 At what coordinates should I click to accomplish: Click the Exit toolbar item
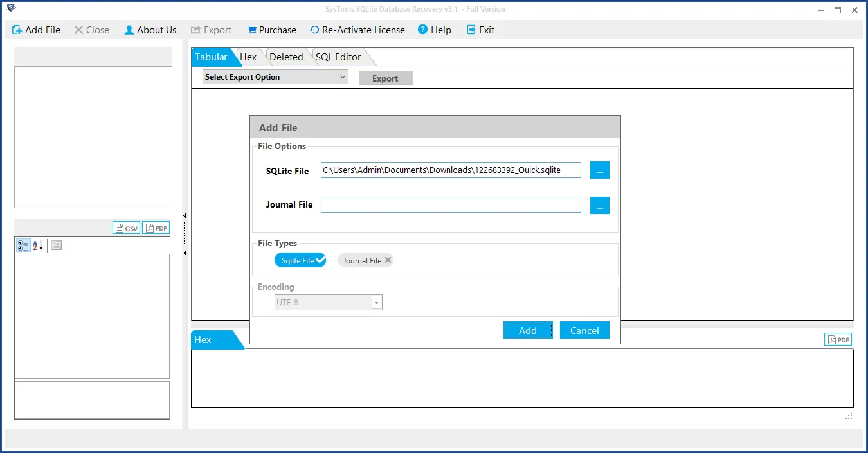(480, 30)
